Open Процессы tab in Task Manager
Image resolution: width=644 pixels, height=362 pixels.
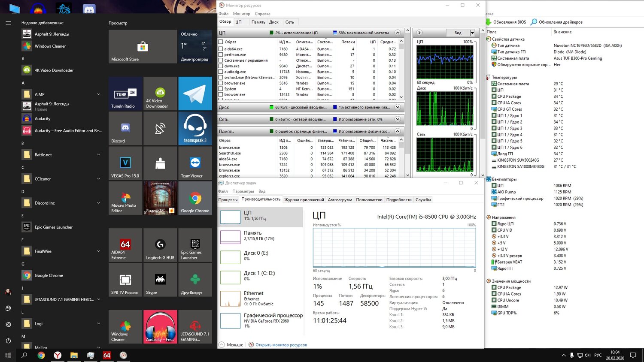pyautogui.click(x=228, y=199)
